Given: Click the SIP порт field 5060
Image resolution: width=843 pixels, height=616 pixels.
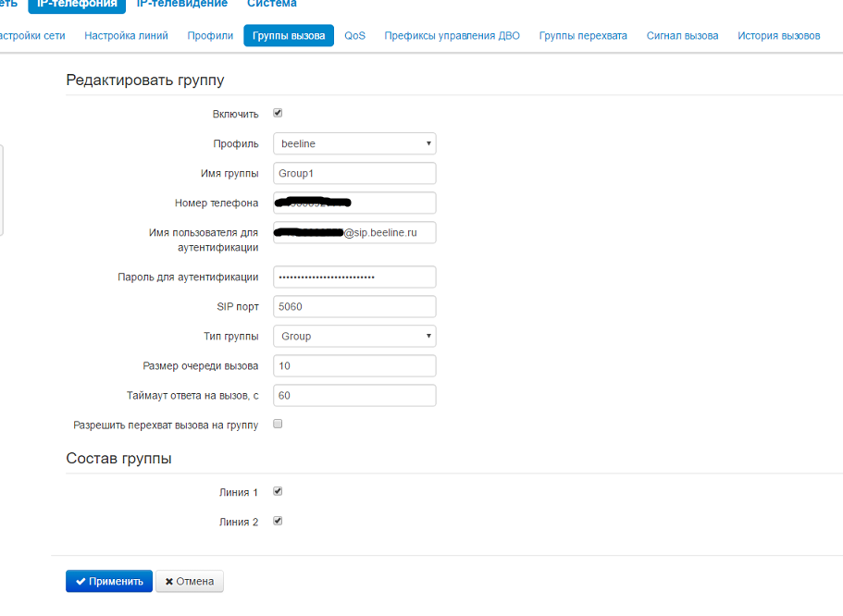Looking at the screenshot, I should pos(354,306).
